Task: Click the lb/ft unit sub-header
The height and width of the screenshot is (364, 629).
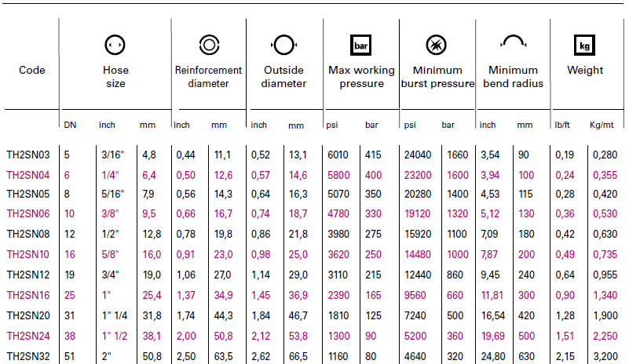Action: pos(562,125)
